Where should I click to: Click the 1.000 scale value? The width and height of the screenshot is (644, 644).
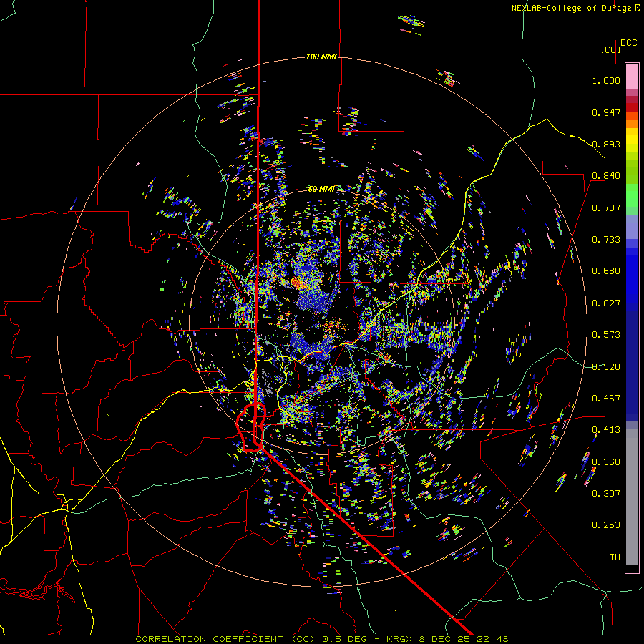coord(606,80)
